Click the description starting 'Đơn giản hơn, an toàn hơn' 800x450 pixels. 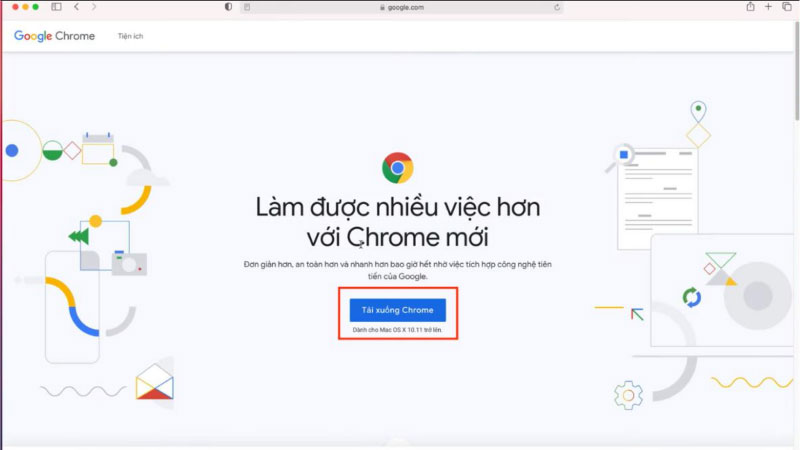point(397,270)
